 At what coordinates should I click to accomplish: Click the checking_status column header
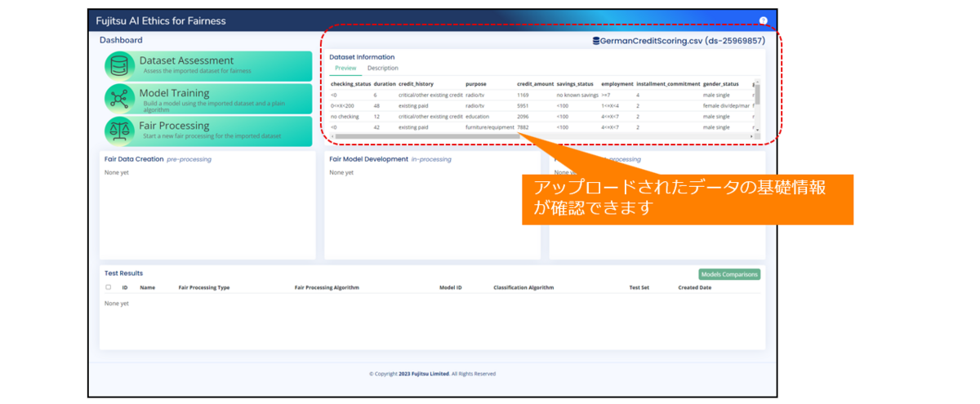click(351, 84)
